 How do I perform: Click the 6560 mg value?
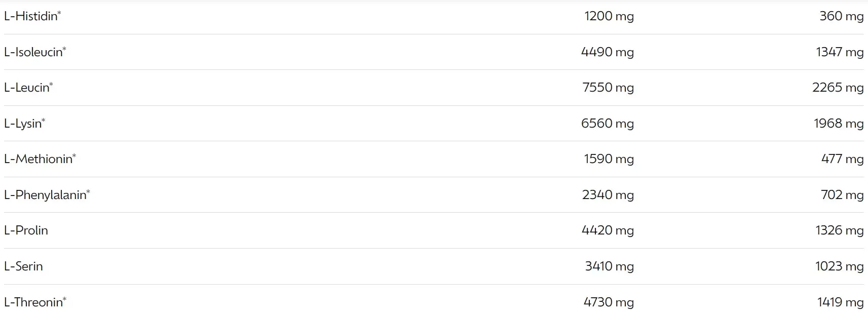pos(608,123)
